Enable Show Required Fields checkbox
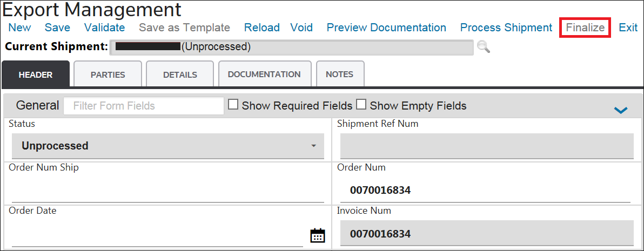 point(233,105)
